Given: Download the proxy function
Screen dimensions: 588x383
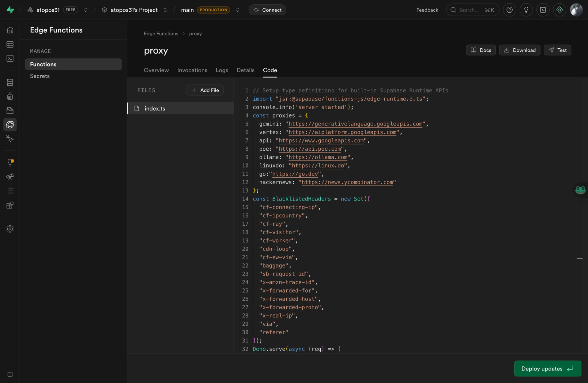Looking at the screenshot, I should click(519, 50).
